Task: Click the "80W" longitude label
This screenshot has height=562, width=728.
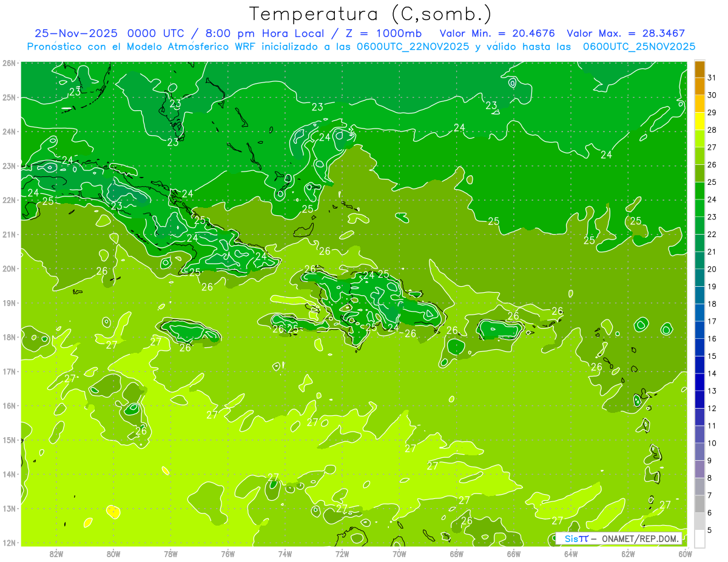Action: (113, 554)
